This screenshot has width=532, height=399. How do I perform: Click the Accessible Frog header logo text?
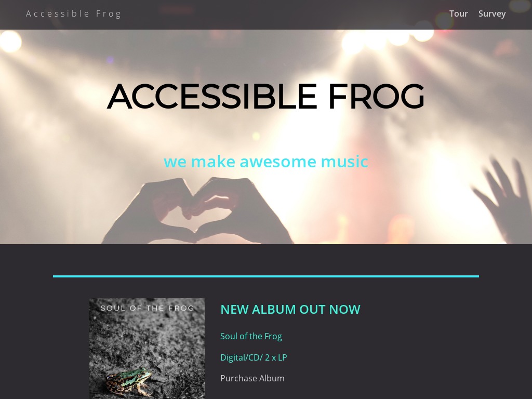(x=74, y=14)
